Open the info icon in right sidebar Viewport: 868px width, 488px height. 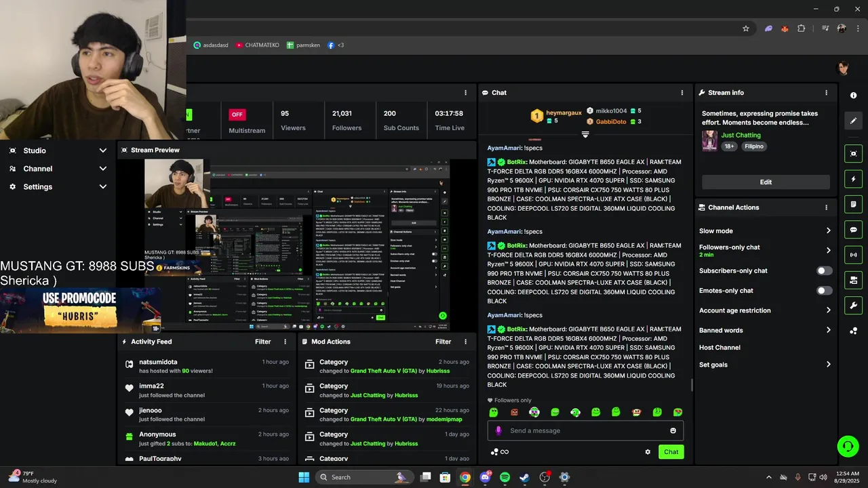click(x=854, y=96)
